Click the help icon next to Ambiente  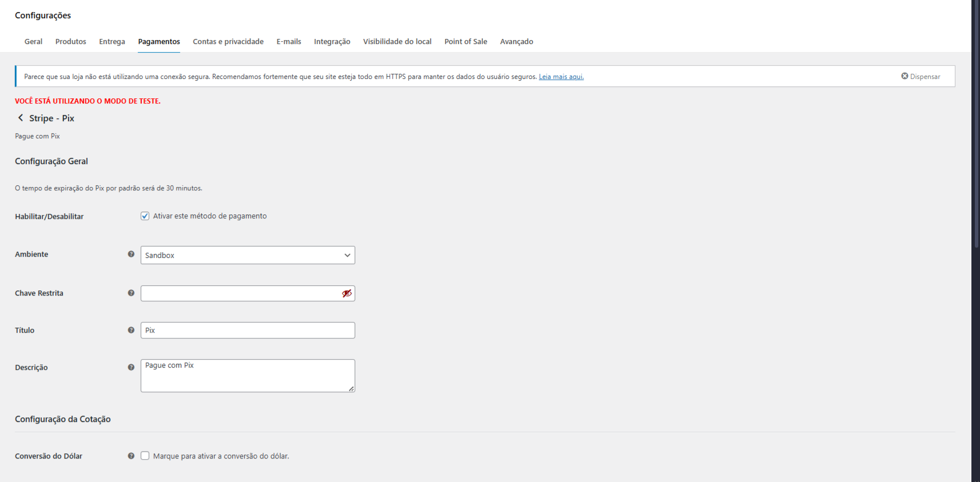click(x=131, y=254)
